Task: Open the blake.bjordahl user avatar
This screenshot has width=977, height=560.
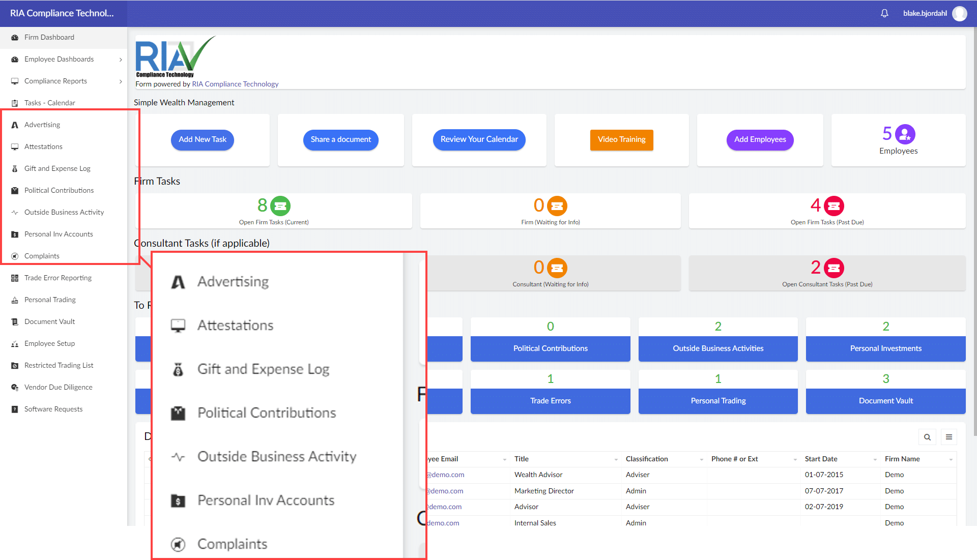Action: pyautogui.click(x=959, y=13)
